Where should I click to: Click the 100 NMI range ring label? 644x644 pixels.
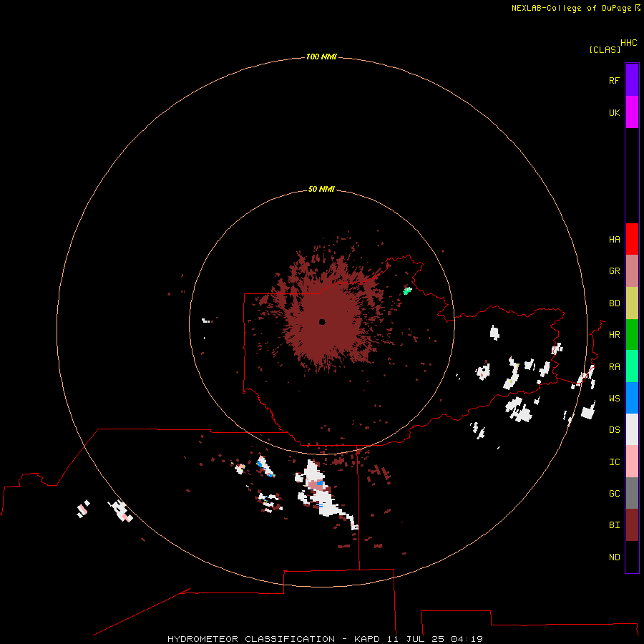[x=321, y=57]
